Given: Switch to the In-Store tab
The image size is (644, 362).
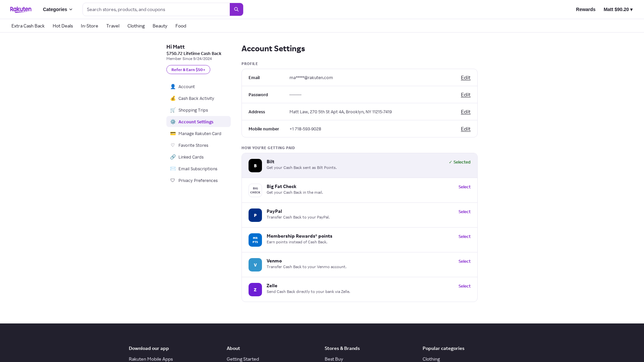Looking at the screenshot, I should point(90,26).
